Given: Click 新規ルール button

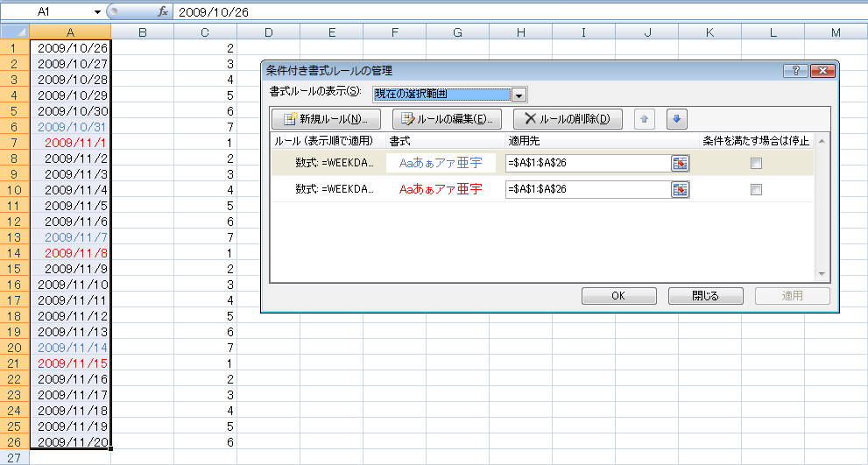Looking at the screenshot, I should (326, 119).
